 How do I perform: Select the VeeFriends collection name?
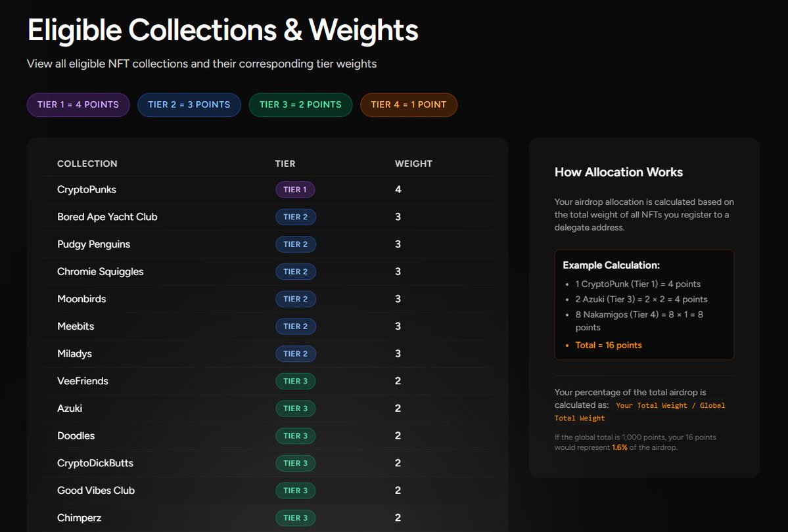[82, 381]
